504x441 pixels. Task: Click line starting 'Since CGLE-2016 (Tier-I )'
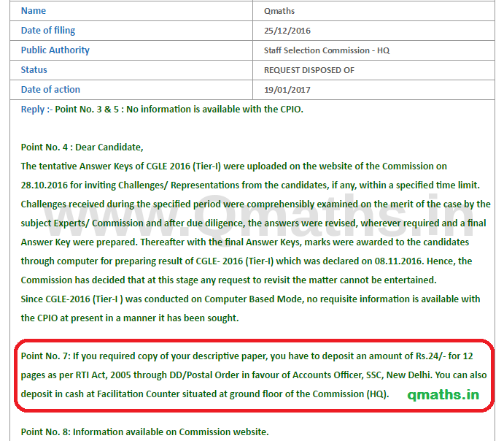click(250, 299)
